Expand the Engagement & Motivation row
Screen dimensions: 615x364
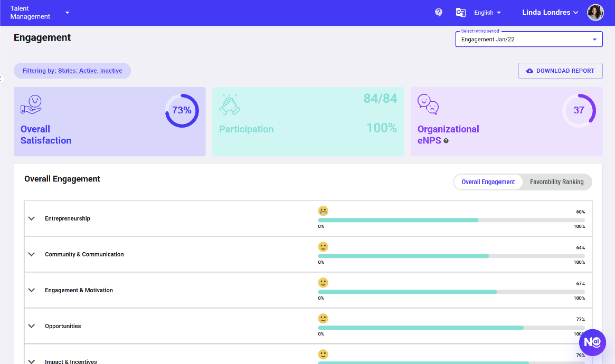[x=32, y=290]
